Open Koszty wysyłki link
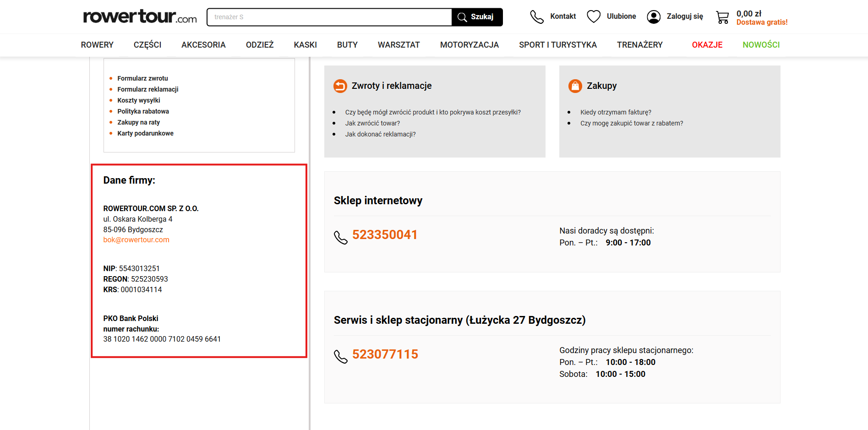The height and width of the screenshot is (430, 868). pos(139,100)
